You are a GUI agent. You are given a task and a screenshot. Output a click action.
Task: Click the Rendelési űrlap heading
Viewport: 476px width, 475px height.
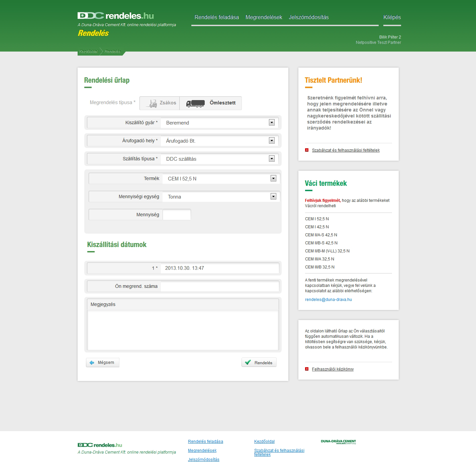[x=107, y=80]
